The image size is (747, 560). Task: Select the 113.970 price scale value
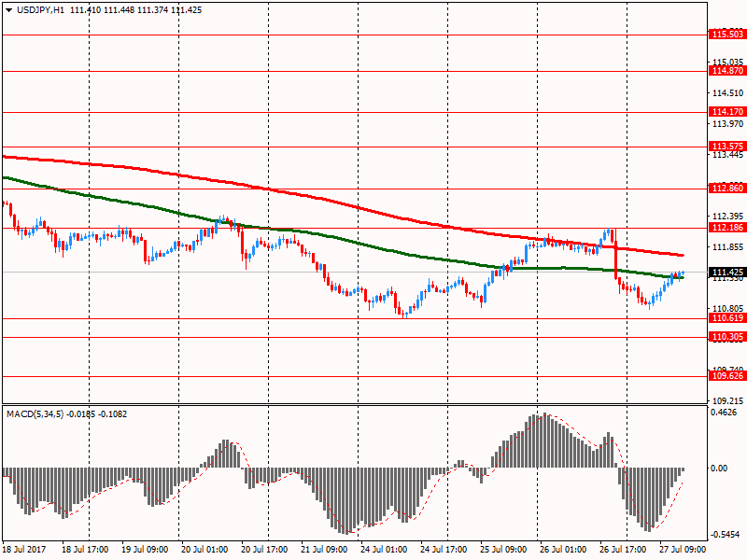coord(728,124)
